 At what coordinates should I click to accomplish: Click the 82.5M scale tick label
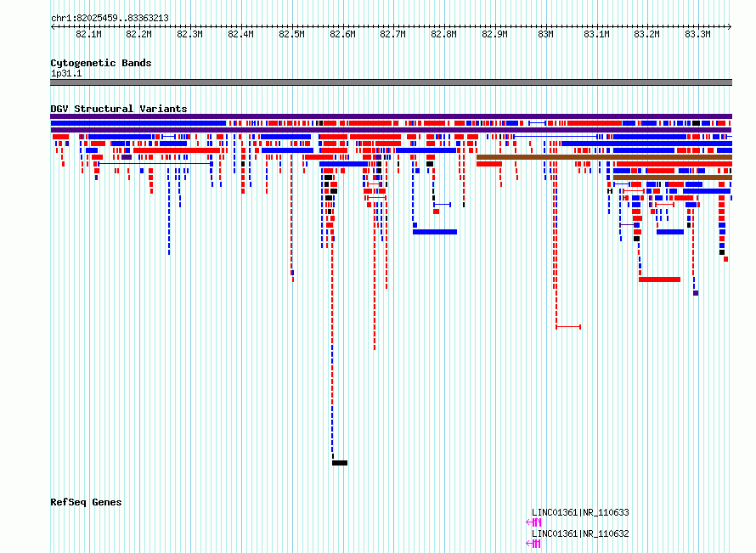click(291, 34)
